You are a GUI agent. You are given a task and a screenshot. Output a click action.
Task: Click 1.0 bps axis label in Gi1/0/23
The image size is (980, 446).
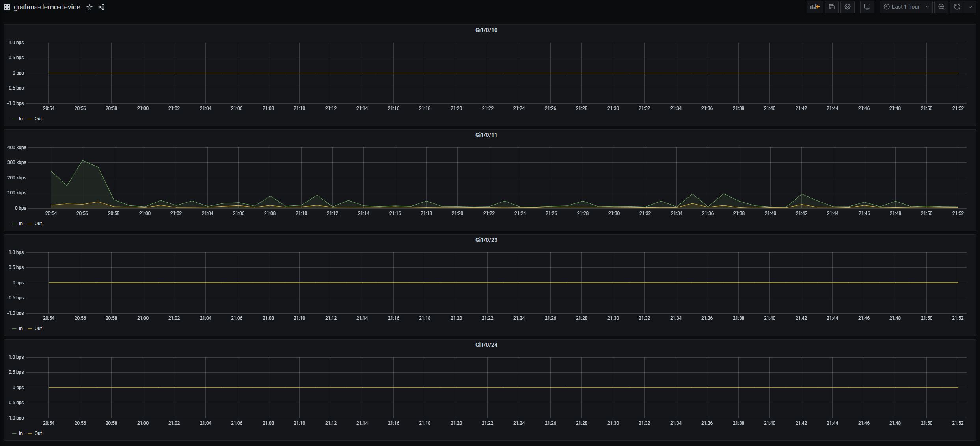click(16, 252)
